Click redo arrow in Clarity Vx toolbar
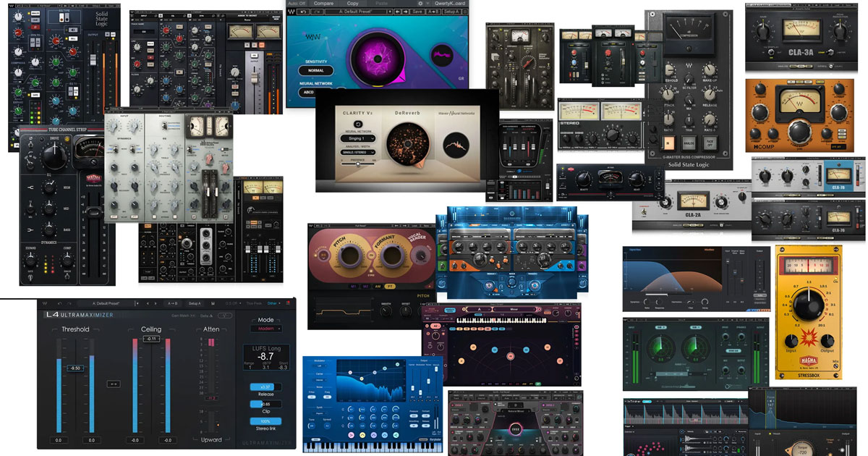 [317, 12]
